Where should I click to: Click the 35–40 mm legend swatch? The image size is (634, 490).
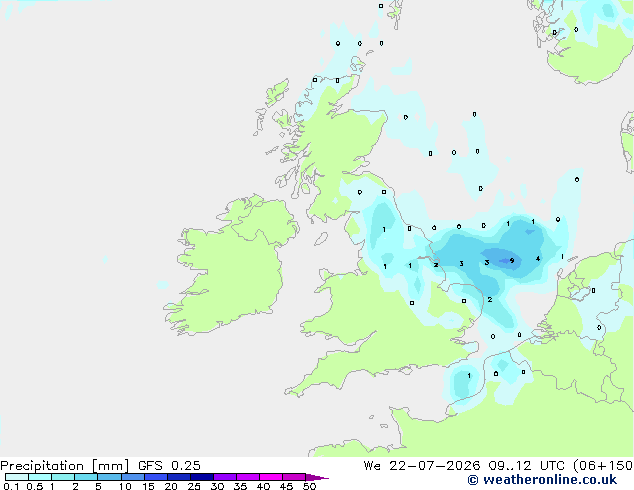248,477
